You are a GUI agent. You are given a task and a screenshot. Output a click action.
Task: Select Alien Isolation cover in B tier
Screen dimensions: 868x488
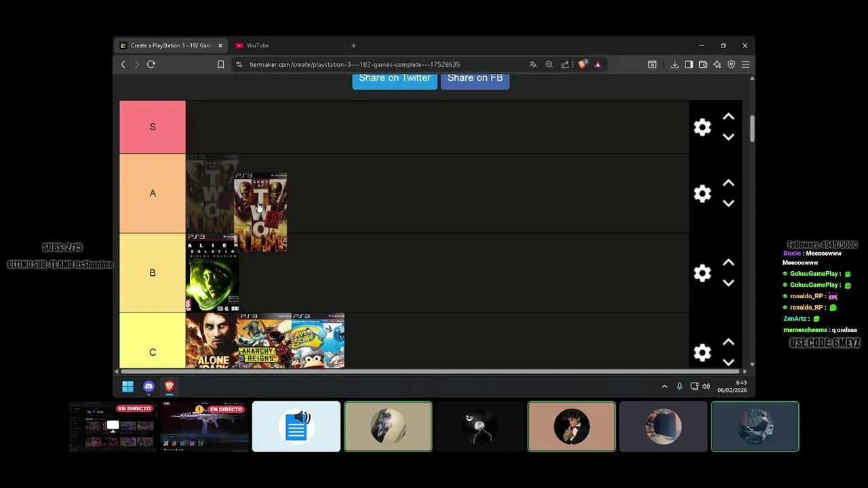212,273
